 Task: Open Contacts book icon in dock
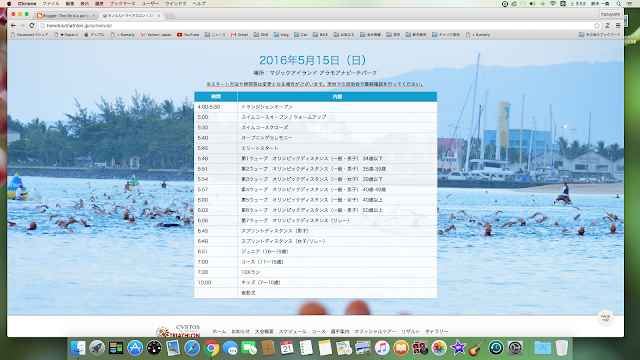(268, 348)
